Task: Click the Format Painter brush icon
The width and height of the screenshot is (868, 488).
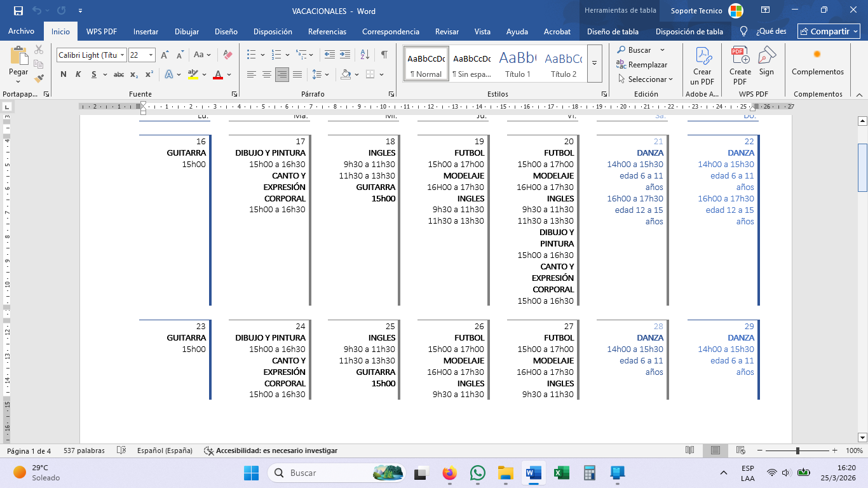Action: (x=39, y=79)
